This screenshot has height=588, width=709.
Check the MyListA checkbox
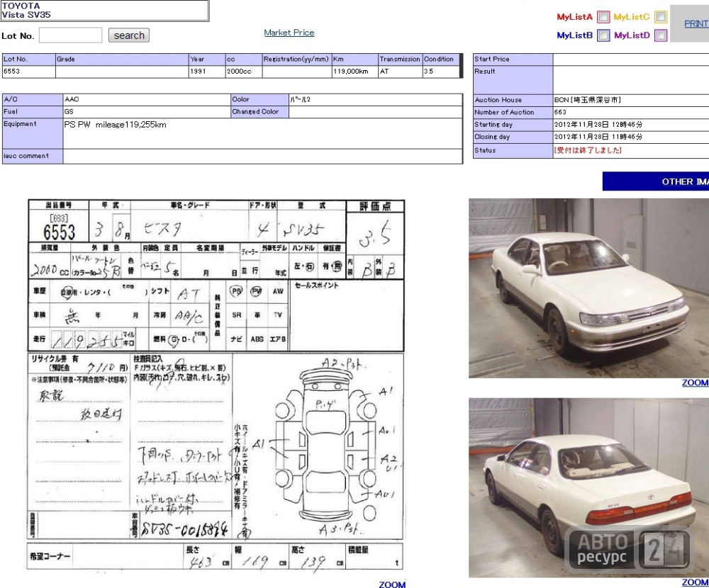[x=603, y=17]
